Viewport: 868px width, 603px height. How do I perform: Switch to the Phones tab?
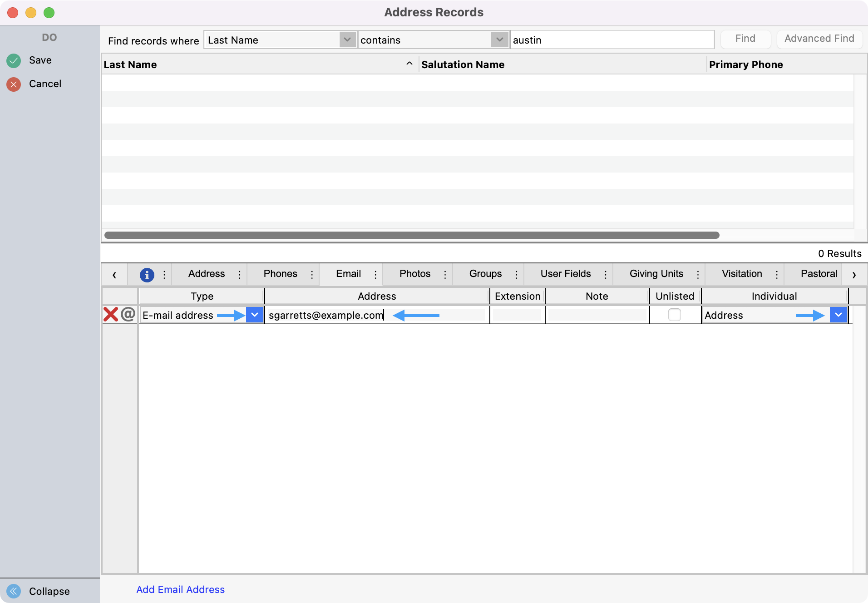280,274
